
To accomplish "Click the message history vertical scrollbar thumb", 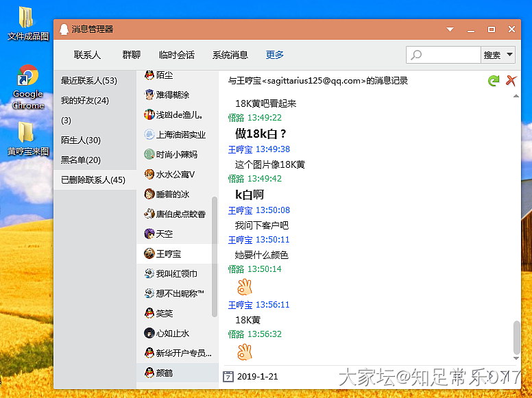I will [x=516, y=336].
